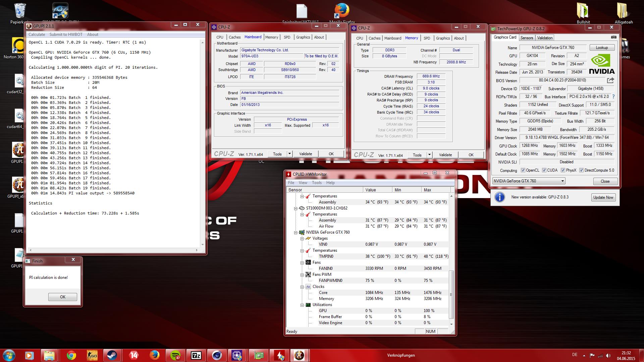
Task: Launch Google Chrome from the taskbar
Action: pos(71,355)
